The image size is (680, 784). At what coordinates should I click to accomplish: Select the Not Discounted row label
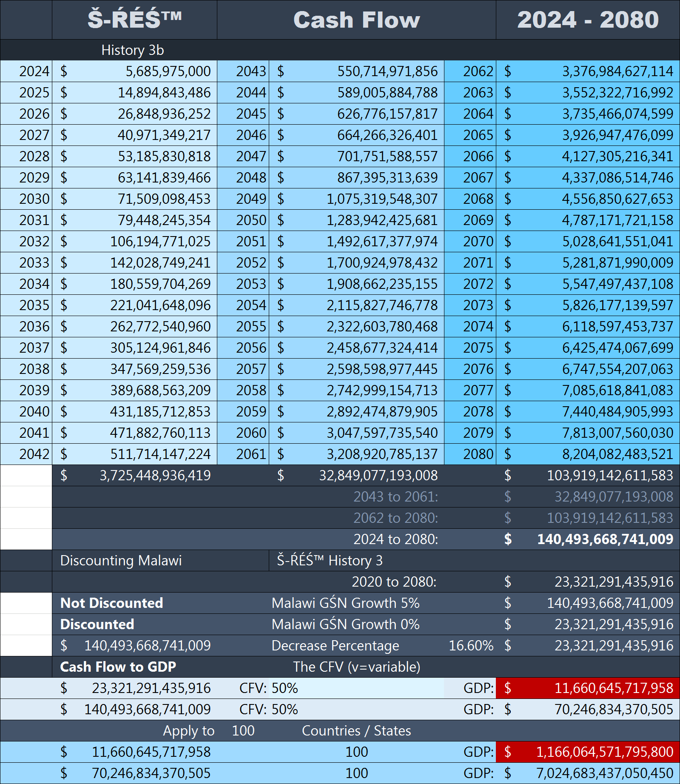click(x=112, y=603)
